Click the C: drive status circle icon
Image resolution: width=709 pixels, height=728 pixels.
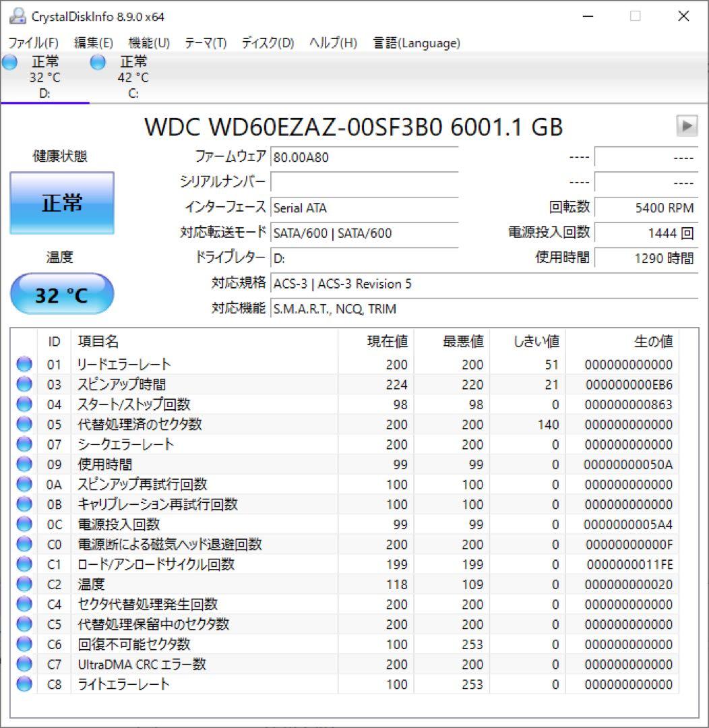(x=98, y=62)
